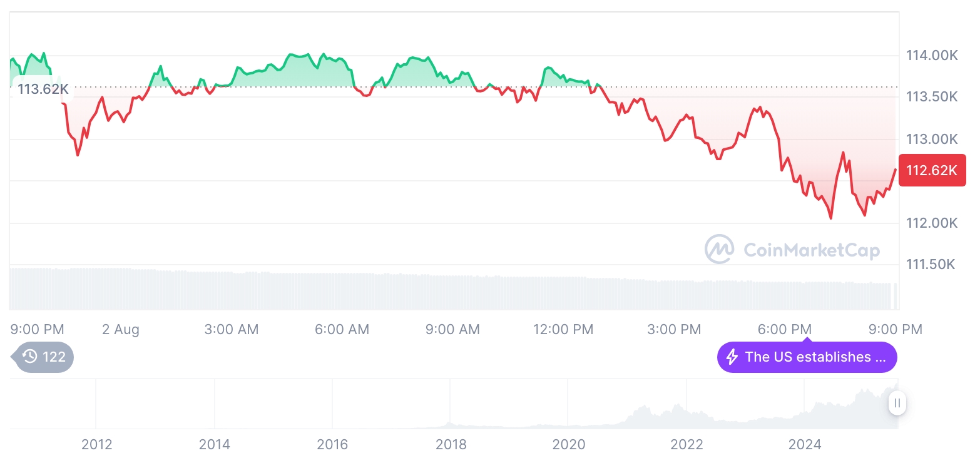Click 2024 on the overview timeline

click(x=804, y=445)
